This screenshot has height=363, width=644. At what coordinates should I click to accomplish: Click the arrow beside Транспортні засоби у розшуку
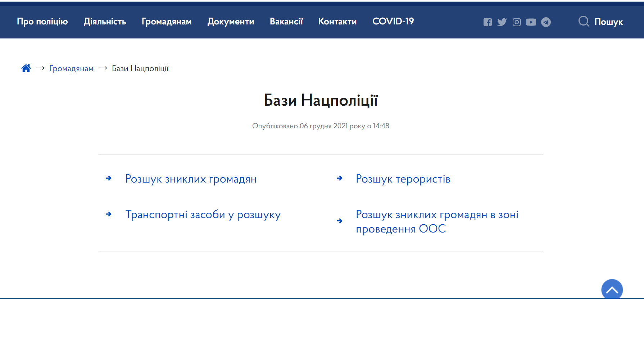(109, 214)
